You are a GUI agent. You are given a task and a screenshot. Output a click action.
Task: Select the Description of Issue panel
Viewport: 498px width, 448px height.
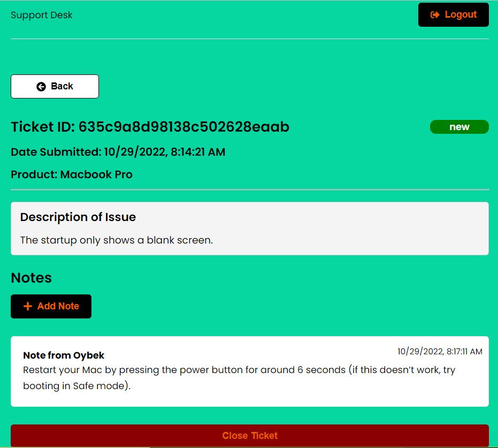pos(249,228)
